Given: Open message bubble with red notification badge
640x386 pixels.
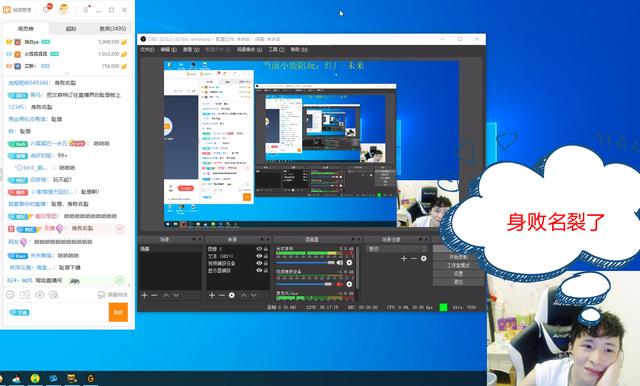Looking at the screenshot, I should [x=46, y=9].
